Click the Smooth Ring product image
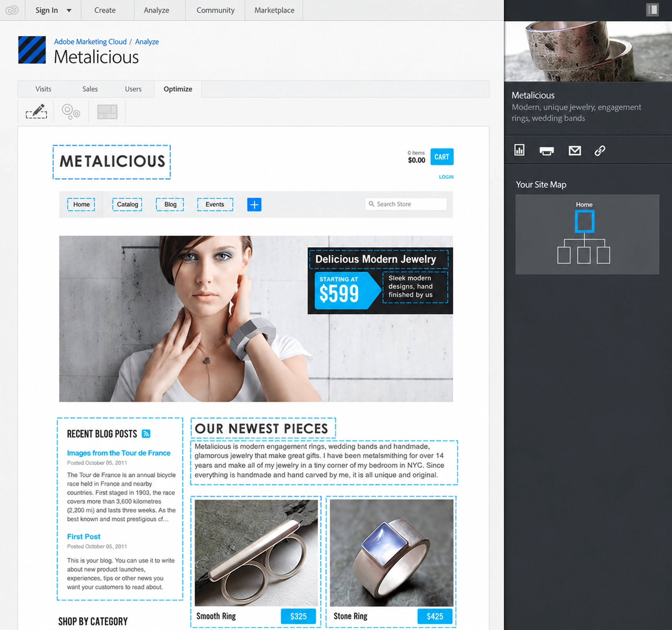 [256, 553]
